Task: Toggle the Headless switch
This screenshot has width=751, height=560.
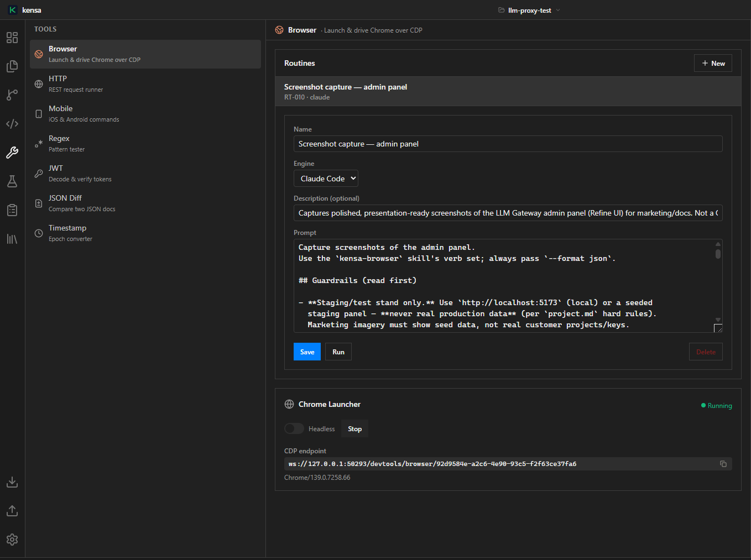Action: [294, 428]
